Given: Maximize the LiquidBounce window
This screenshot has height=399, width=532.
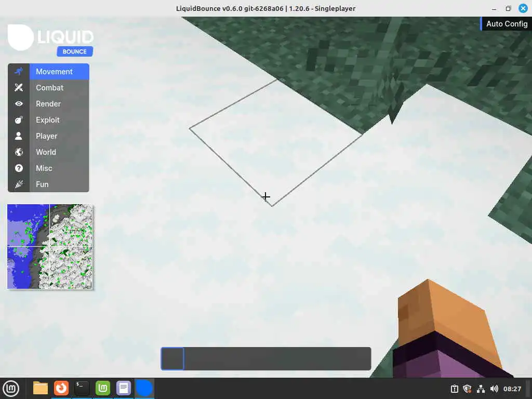Looking at the screenshot, I should point(508,8).
